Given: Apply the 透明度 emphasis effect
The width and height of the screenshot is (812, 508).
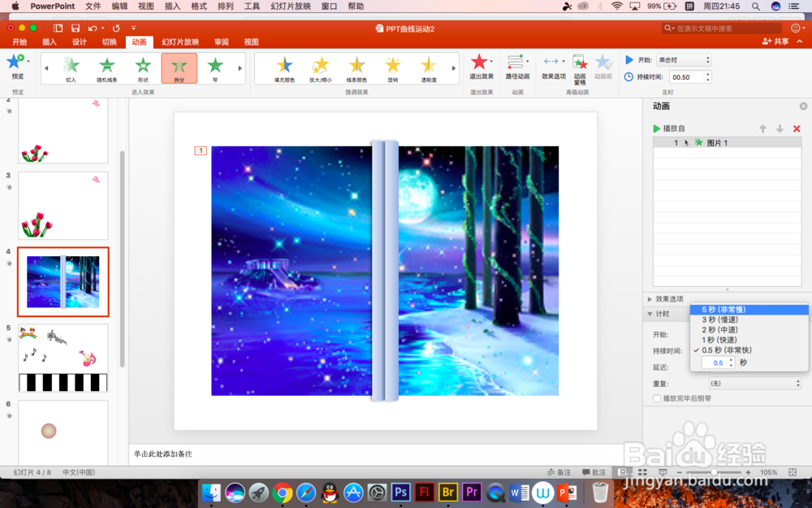Looking at the screenshot, I should (x=429, y=68).
